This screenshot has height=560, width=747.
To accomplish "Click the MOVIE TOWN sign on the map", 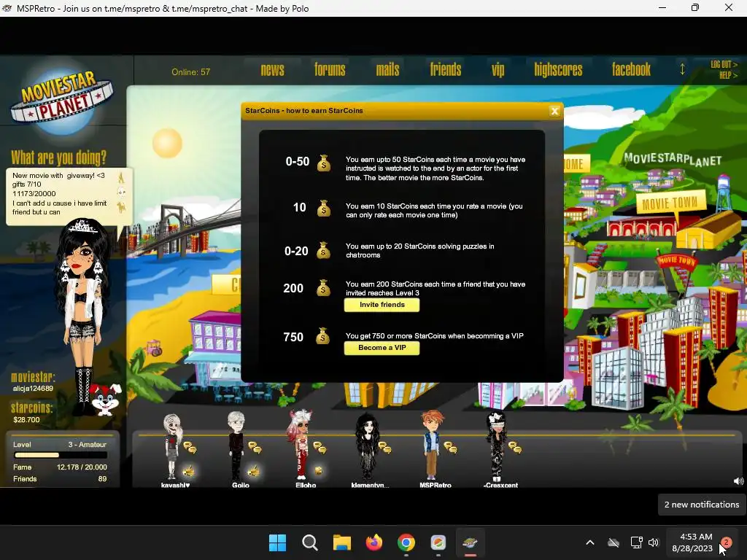I will (x=670, y=203).
